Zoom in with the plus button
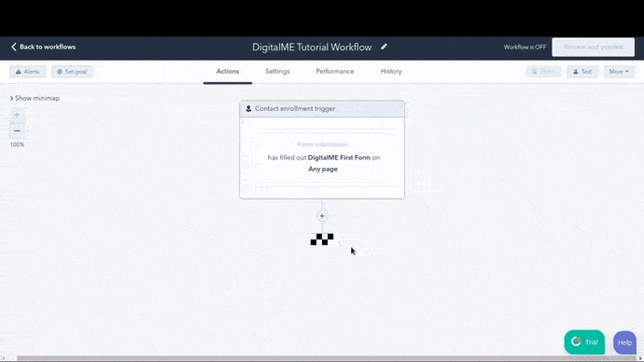 click(x=17, y=115)
